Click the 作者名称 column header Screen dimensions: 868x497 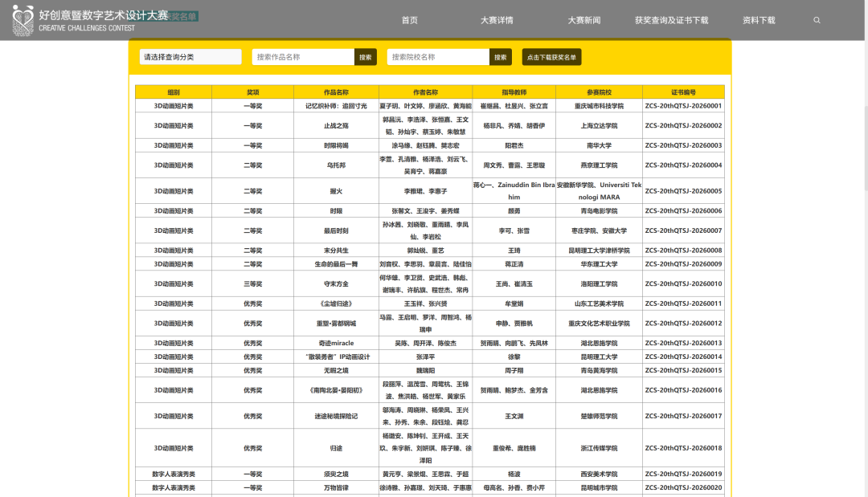coord(426,92)
